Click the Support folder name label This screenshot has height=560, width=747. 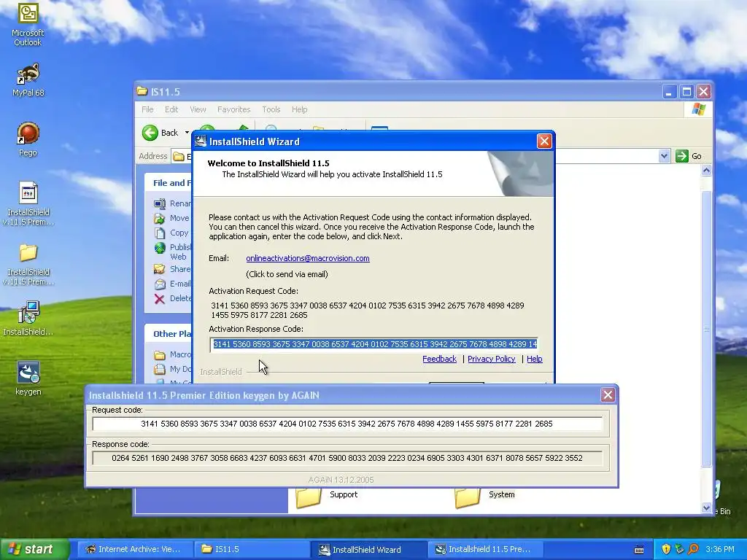pyautogui.click(x=344, y=494)
